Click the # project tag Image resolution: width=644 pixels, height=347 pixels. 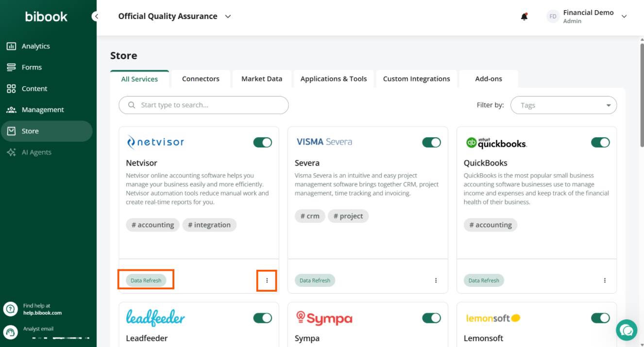[348, 216]
